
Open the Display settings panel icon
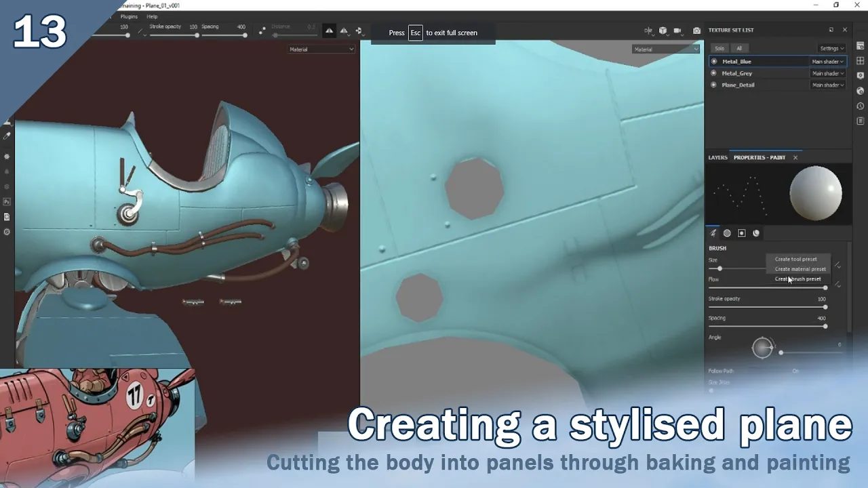tap(860, 45)
